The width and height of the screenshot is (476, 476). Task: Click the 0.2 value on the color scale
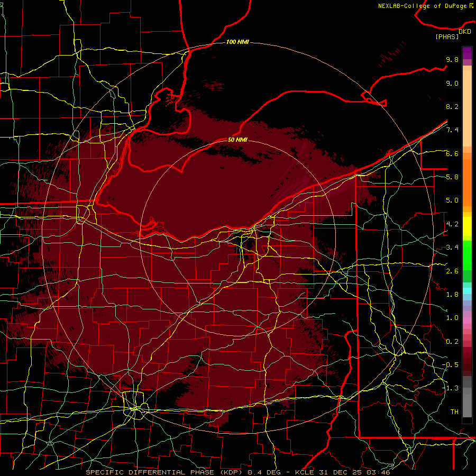[452, 342]
